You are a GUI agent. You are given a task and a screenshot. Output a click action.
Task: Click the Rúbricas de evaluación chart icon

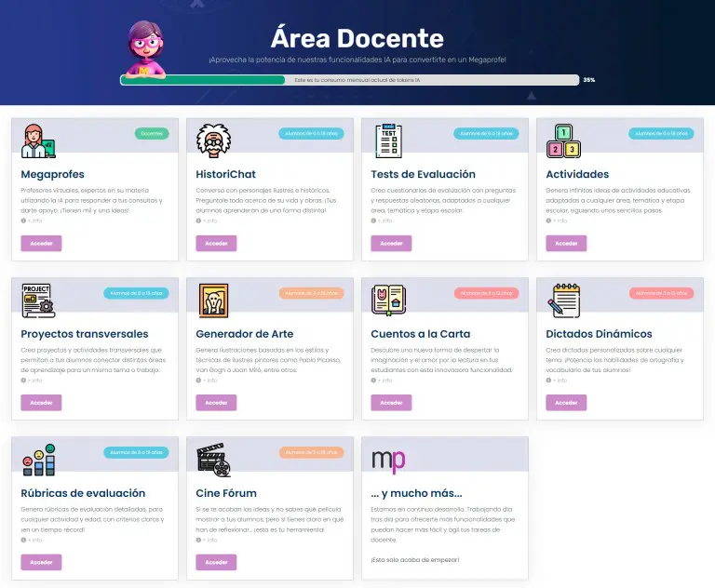[39, 460]
